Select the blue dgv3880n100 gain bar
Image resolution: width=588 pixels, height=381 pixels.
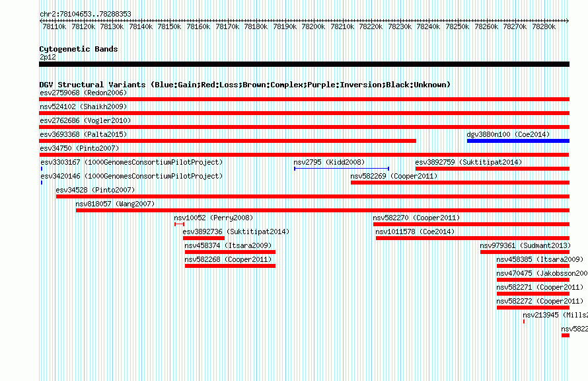pos(518,141)
